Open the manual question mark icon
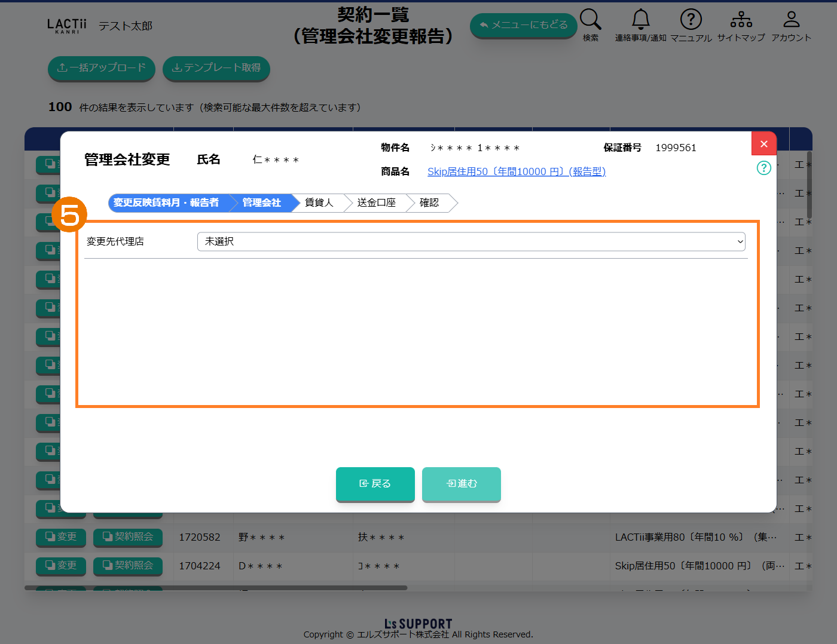Screen dimensions: 837x644 click(691, 20)
